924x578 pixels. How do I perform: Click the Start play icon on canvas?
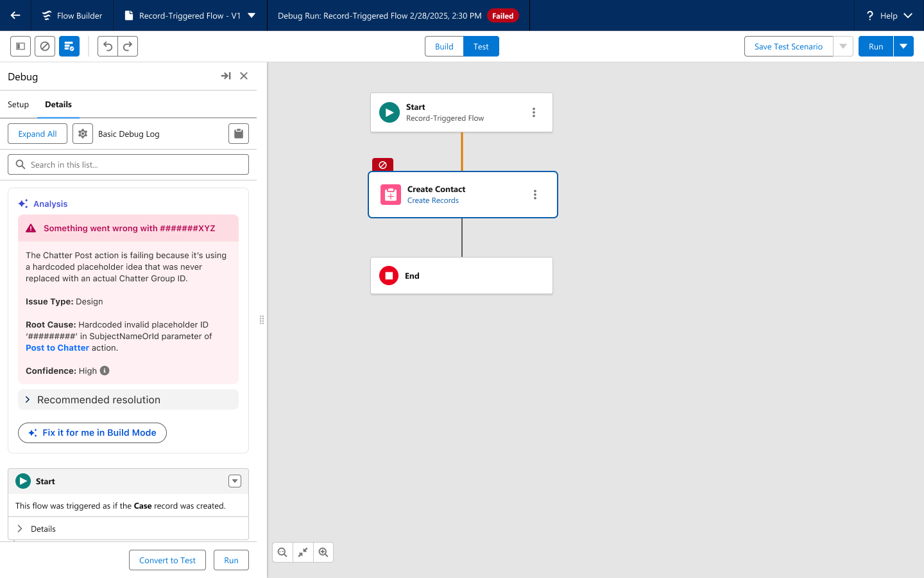[389, 112]
